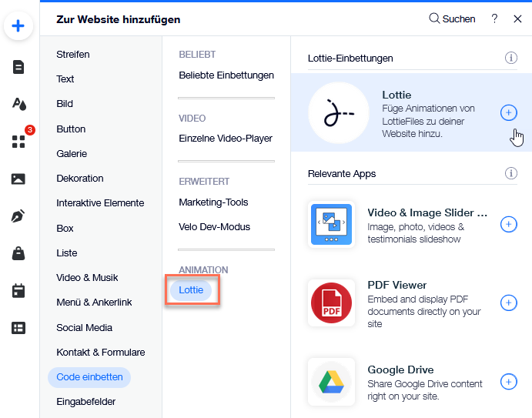Viewport: 532px width, 418px height.
Task: Open the Bookings calendar icon in sidebar
Action: (18, 291)
